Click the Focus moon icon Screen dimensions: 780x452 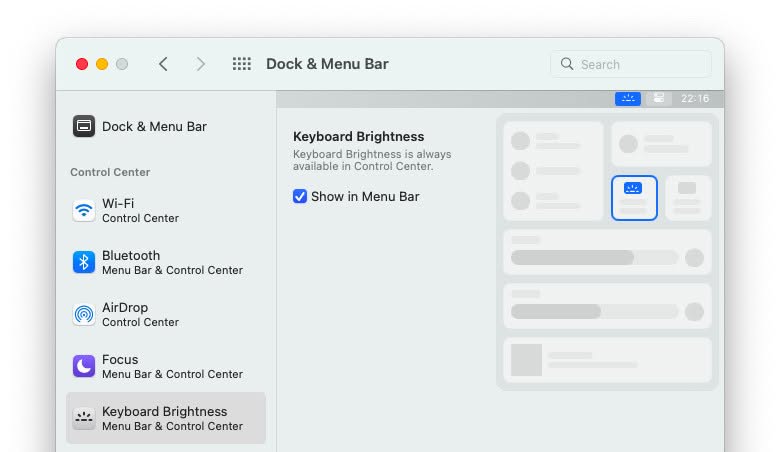click(84, 366)
